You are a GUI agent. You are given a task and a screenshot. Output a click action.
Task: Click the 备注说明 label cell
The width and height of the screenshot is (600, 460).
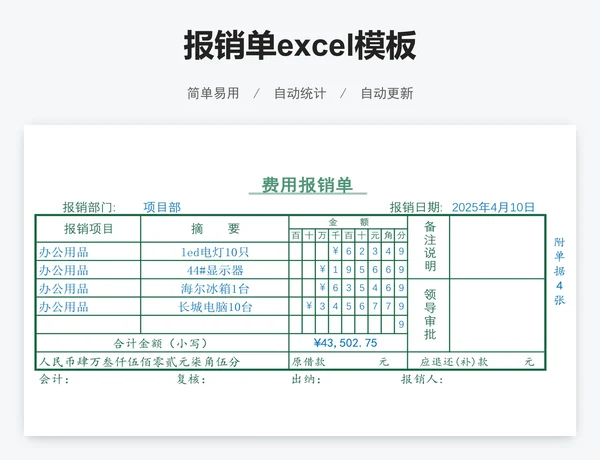click(429, 247)
